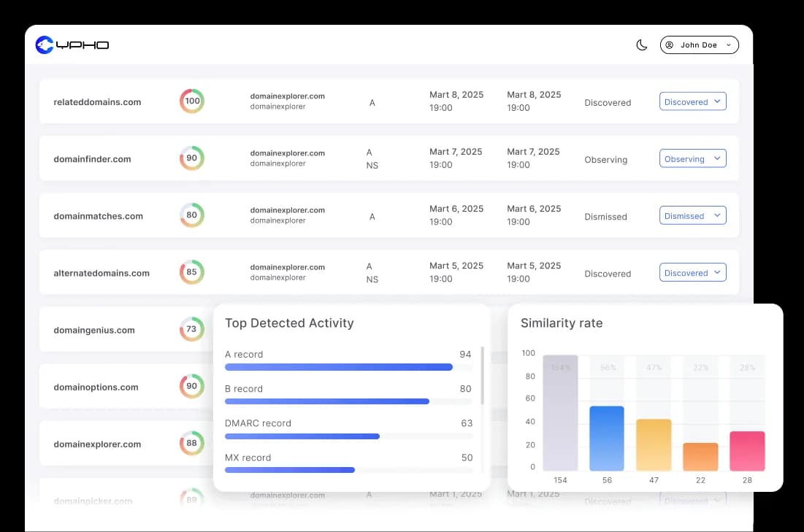Open the John Doe user menu
This screenshot has height=532, width=804.
pos(699,45)
